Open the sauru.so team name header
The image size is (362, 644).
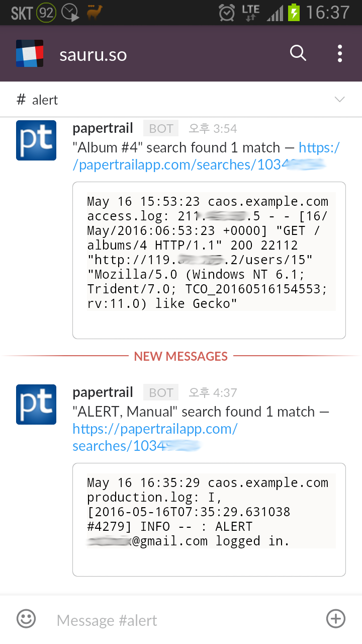93,54
